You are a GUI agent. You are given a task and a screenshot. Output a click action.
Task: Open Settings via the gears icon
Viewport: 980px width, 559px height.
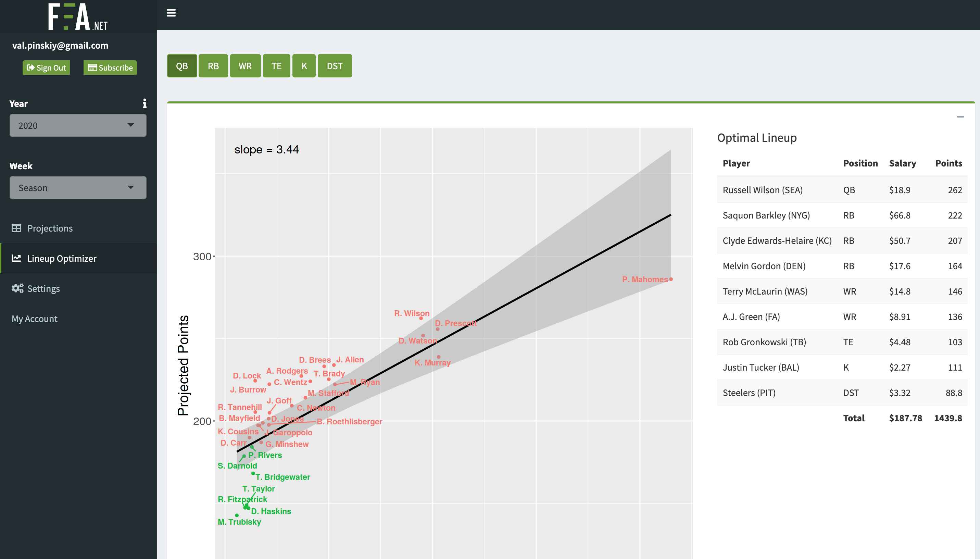(18, 288)
